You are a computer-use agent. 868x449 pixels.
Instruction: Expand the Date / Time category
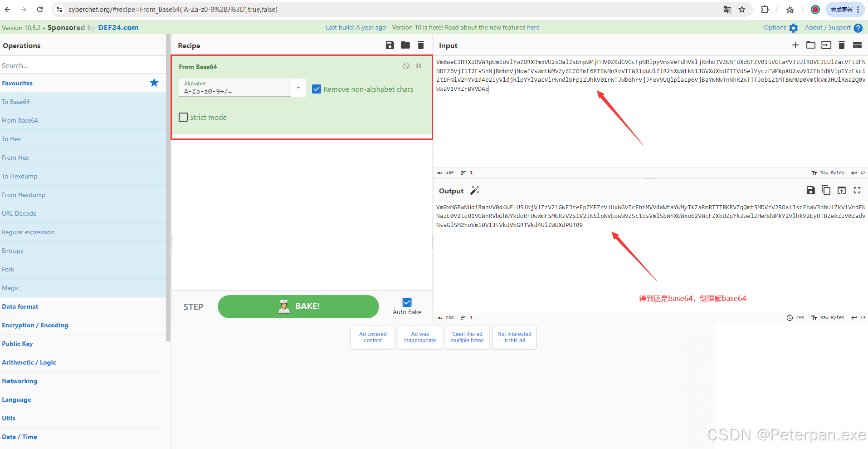pos(83,437)
